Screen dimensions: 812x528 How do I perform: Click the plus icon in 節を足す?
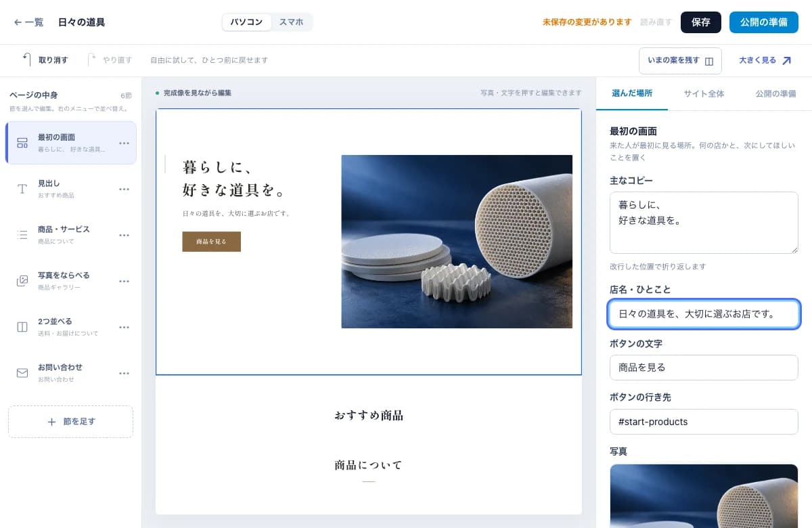click(x=51, y=422)
